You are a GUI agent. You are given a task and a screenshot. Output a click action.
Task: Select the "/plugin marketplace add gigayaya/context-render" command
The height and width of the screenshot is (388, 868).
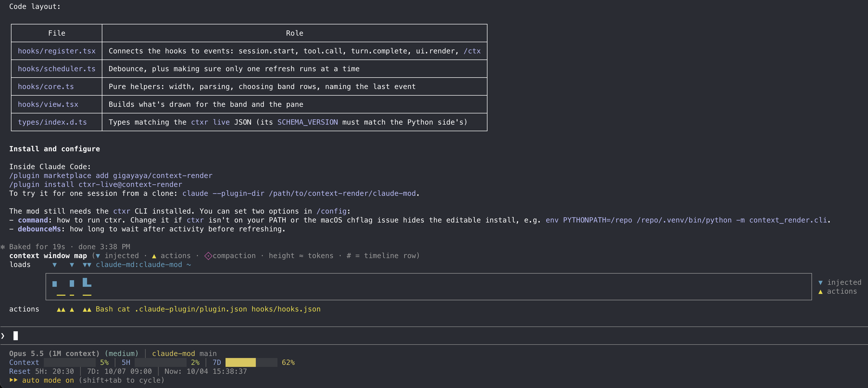[x=111, y=176]
